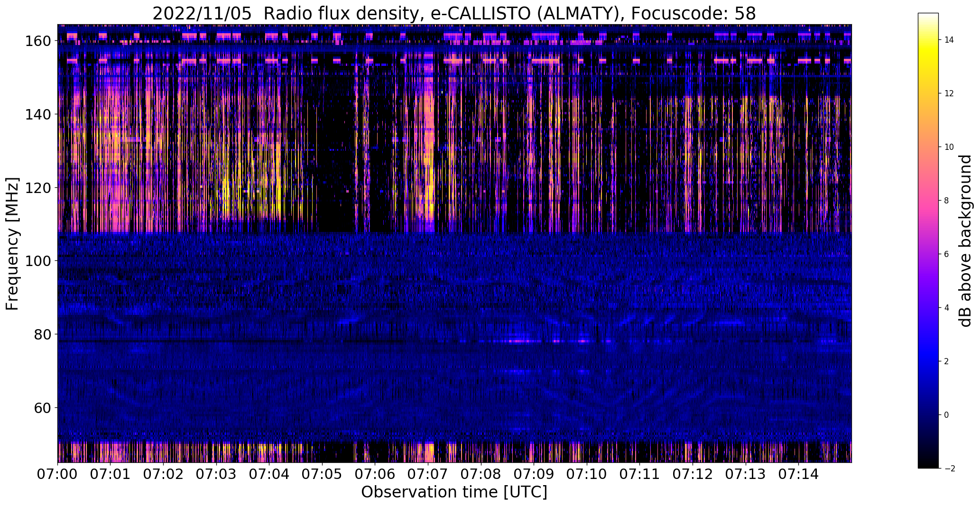Click the 'dB above background' colorbar label
The image size is (980, 506).
[x=965, y=240]
